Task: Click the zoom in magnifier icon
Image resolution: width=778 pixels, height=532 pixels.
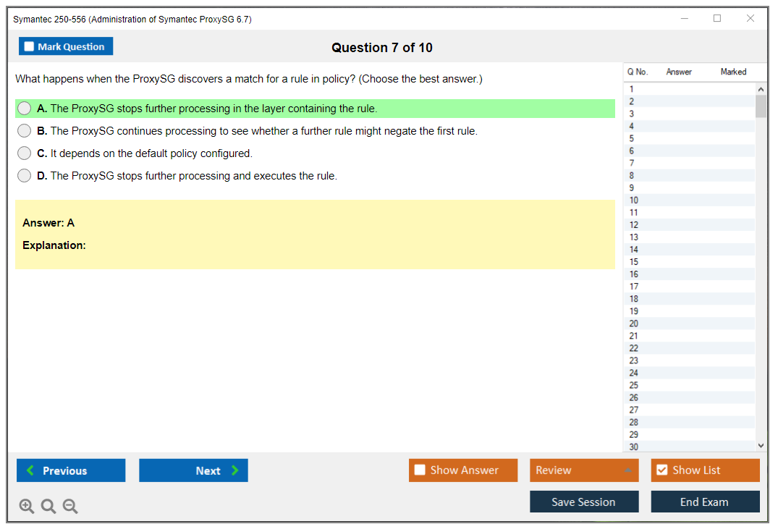Action: (x=27, y=507)
